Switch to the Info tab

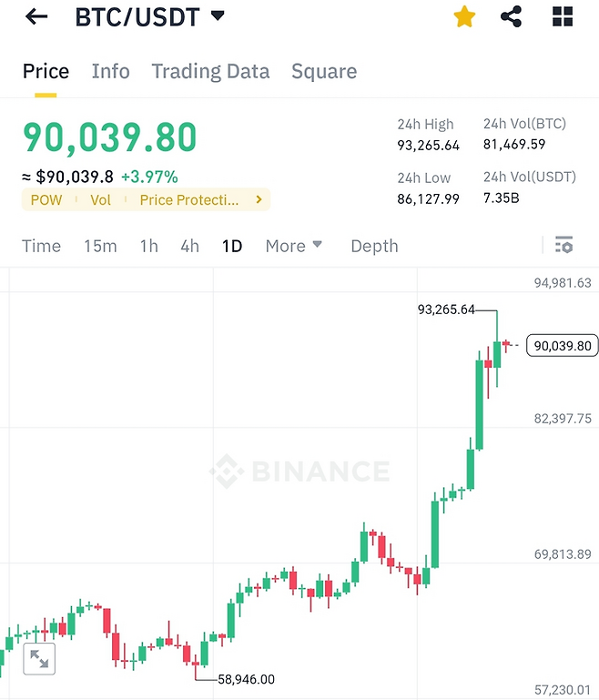pos(110,71)
